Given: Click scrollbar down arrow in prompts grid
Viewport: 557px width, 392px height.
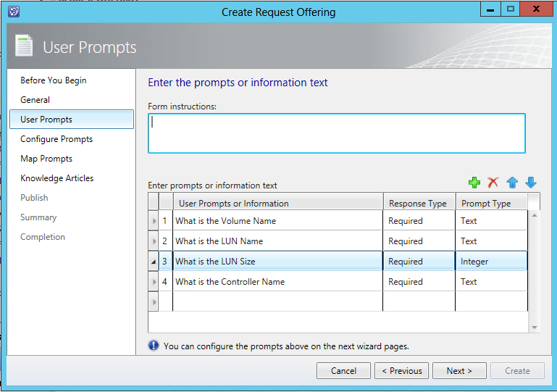Looking at the screenshot, I should [535, 328].
